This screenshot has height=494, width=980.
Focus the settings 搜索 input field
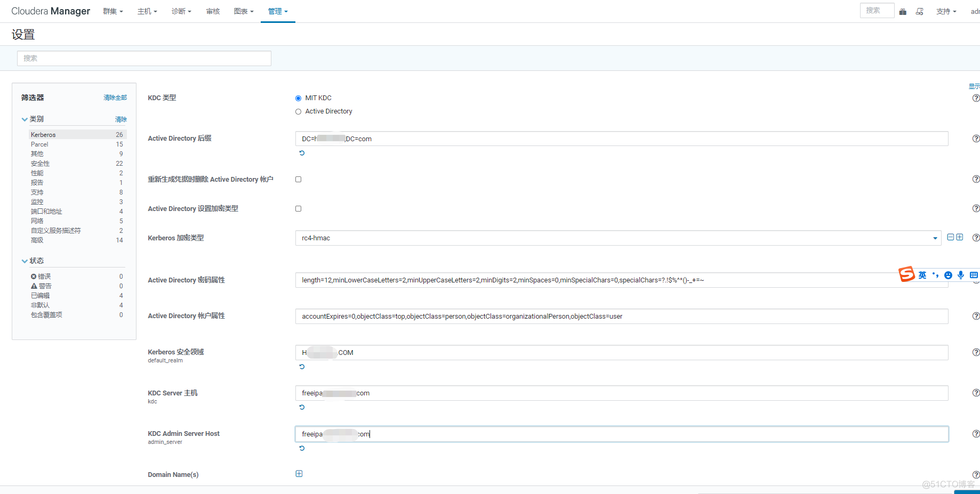(144, 58)
